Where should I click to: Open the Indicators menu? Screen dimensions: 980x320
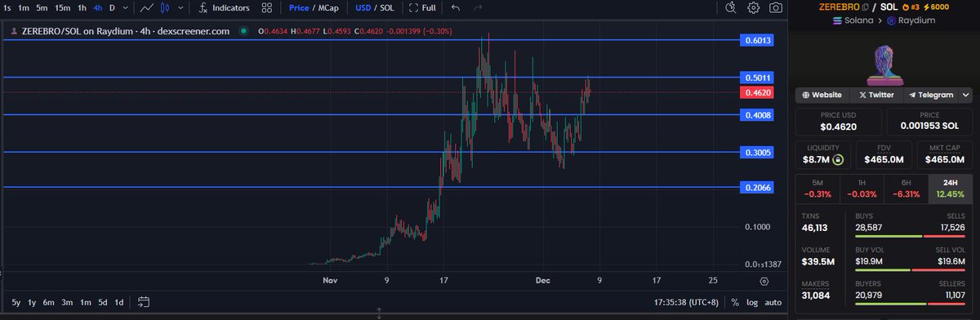[x=224, y=7]
